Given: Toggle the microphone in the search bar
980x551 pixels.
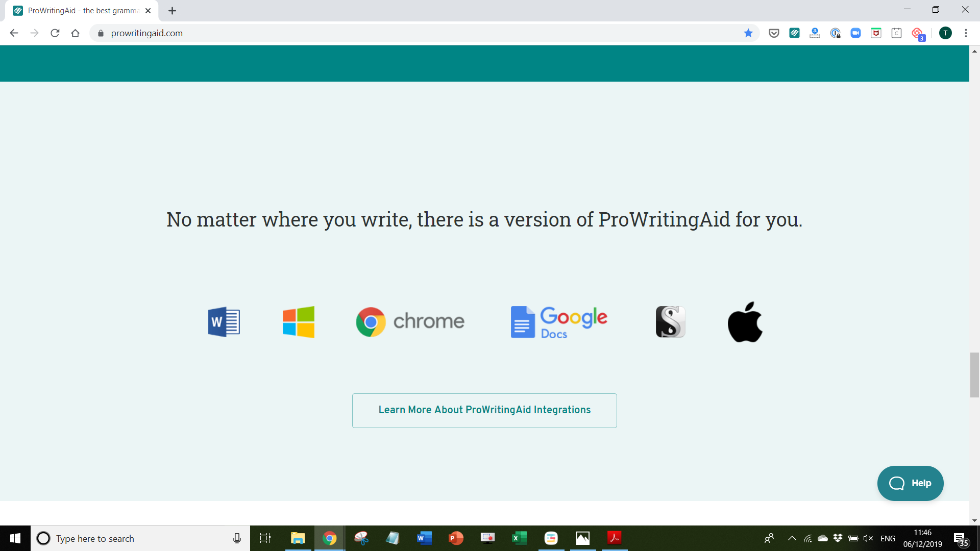Looking at the screenshot, I should pyautogui.click(x=237, y=538).
